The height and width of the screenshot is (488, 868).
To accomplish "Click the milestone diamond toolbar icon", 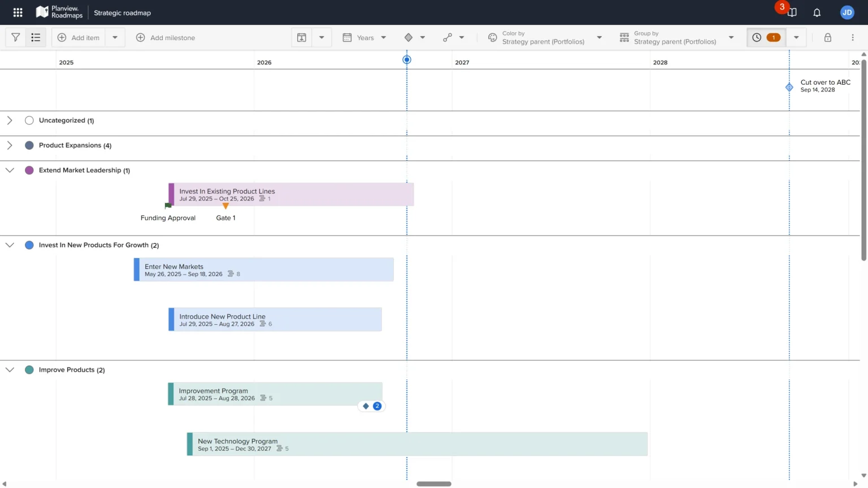I will click(x=409, y=37).
